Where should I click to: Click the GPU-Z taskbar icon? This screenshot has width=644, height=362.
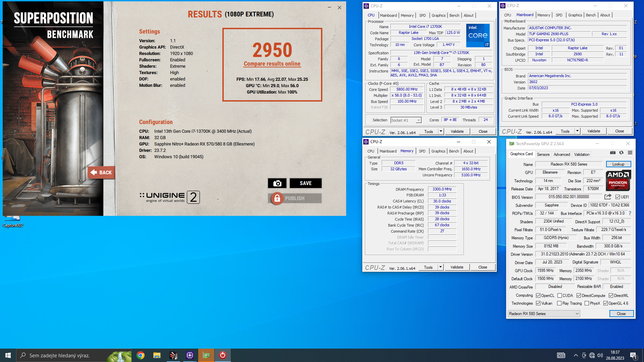(206, 355)
